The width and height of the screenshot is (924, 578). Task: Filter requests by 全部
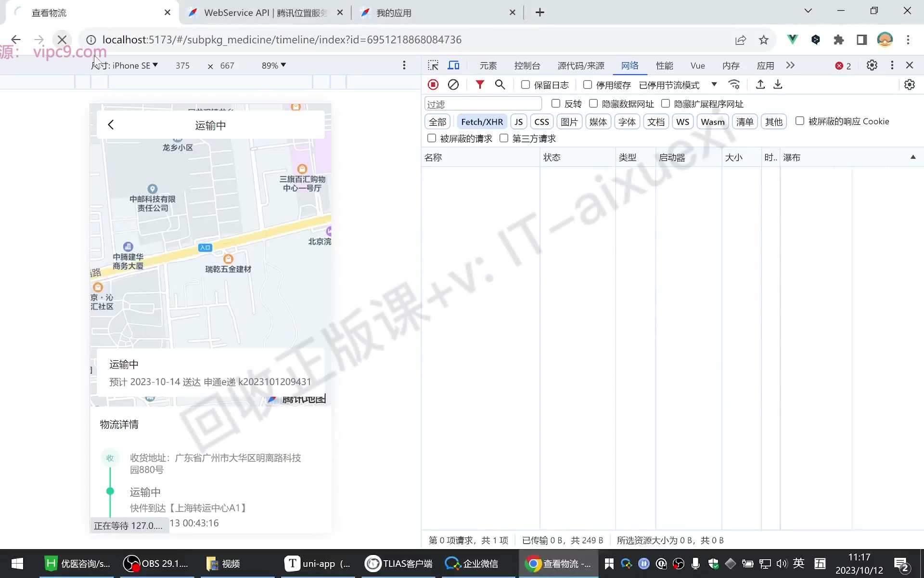(437, 122)
